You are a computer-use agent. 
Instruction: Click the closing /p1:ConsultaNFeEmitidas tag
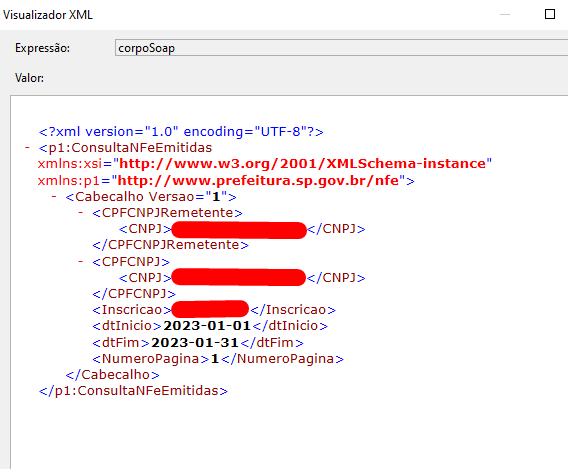click(133, 391)
